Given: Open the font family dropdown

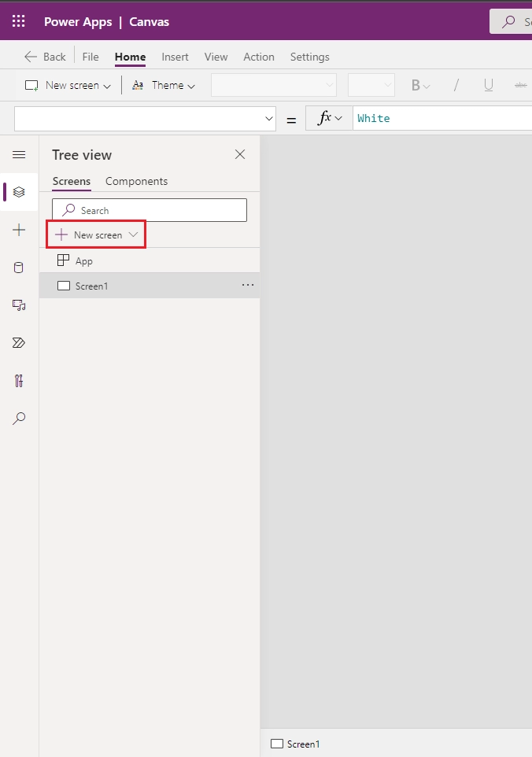Looking at the screenshot, I should 274,85.
